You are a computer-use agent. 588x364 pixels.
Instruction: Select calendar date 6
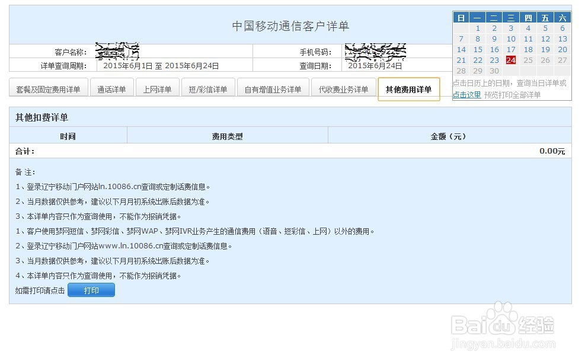[563, 28]
